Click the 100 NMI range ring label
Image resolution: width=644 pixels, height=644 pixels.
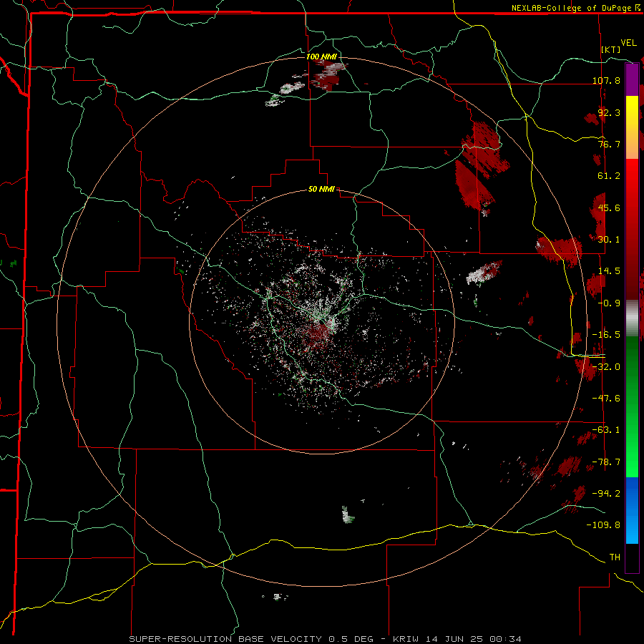[321, 57]
